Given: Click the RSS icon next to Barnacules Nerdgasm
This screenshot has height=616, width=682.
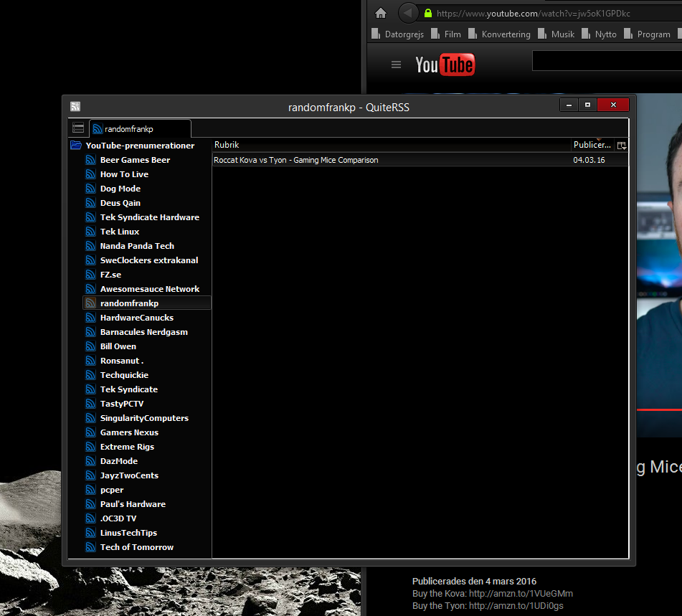Looking at the screenshot, I should (x=90, y=332).
